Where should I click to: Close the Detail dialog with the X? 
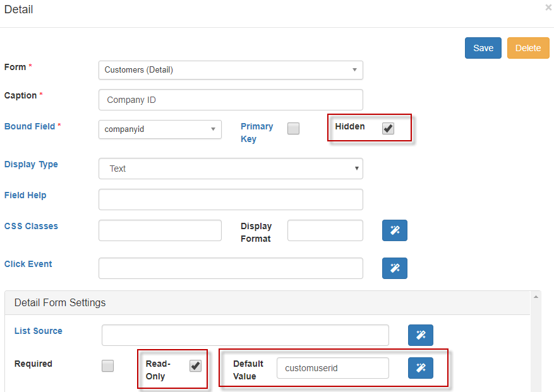pos(548,8)
